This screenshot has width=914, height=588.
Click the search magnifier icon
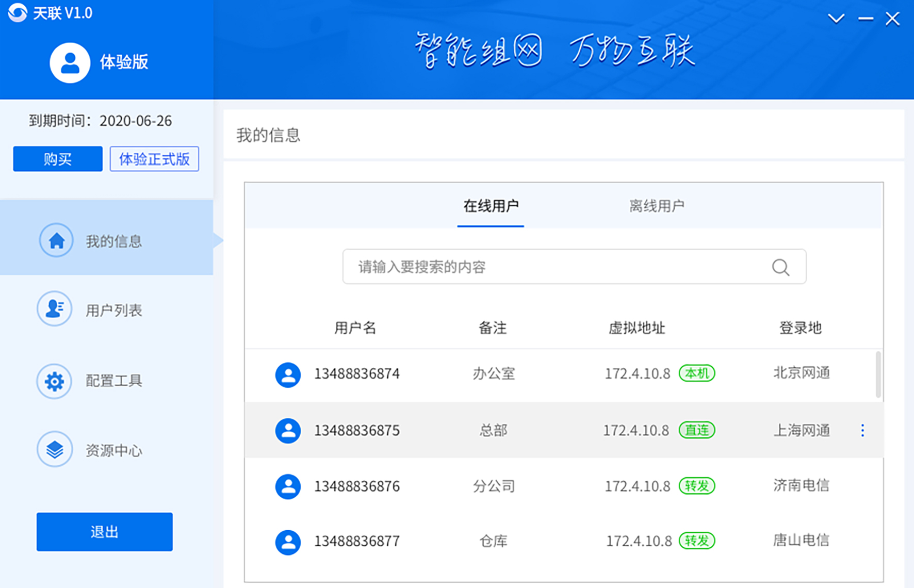(780, 267)
